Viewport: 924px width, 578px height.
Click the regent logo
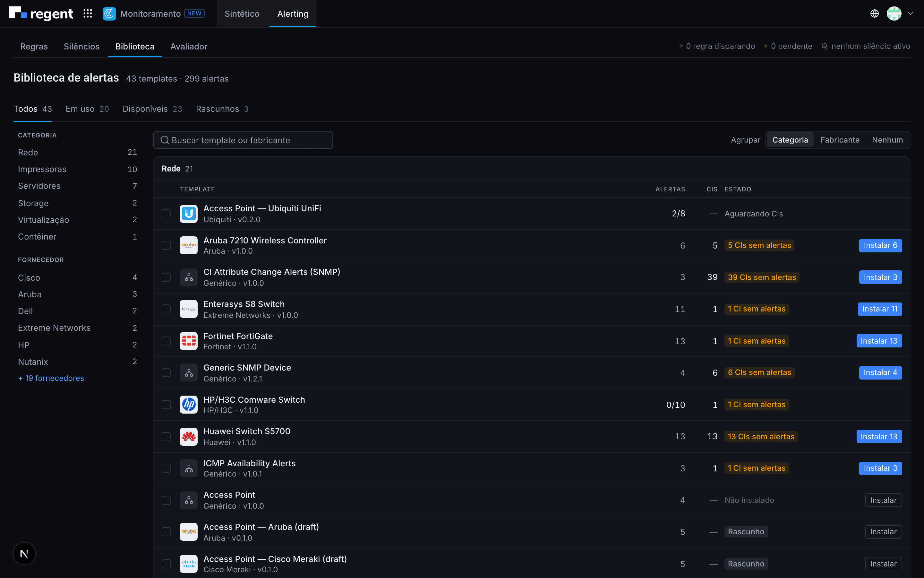click(x=41, y=13)
